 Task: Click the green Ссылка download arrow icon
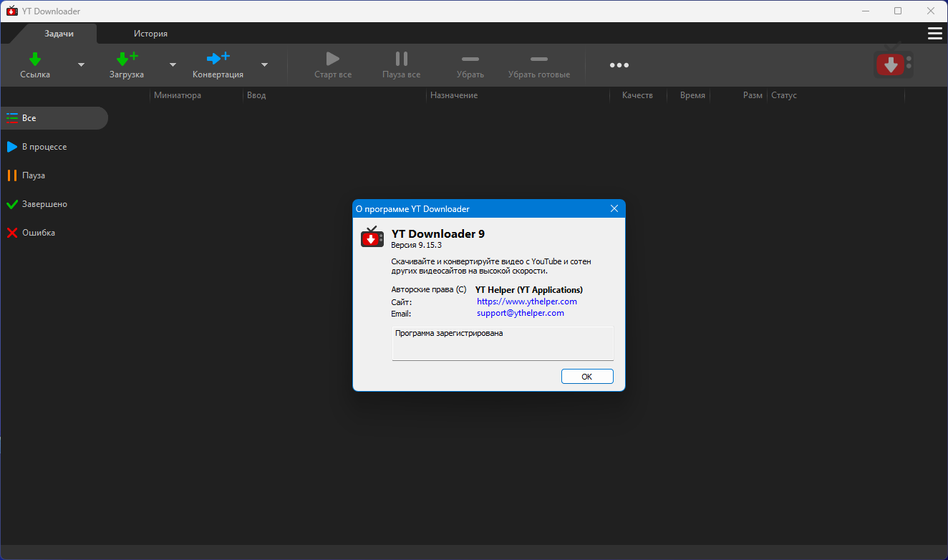35,59
